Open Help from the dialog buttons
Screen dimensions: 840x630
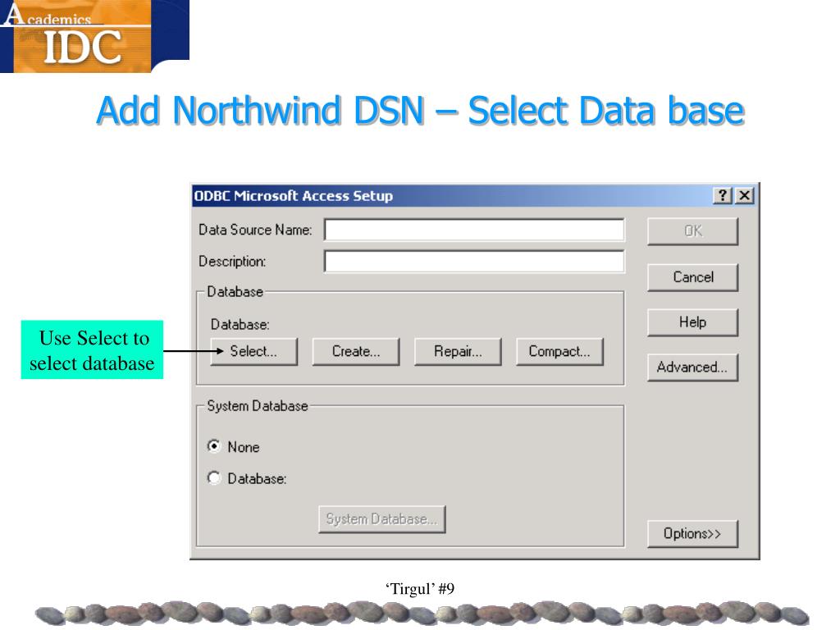[692, 322]
